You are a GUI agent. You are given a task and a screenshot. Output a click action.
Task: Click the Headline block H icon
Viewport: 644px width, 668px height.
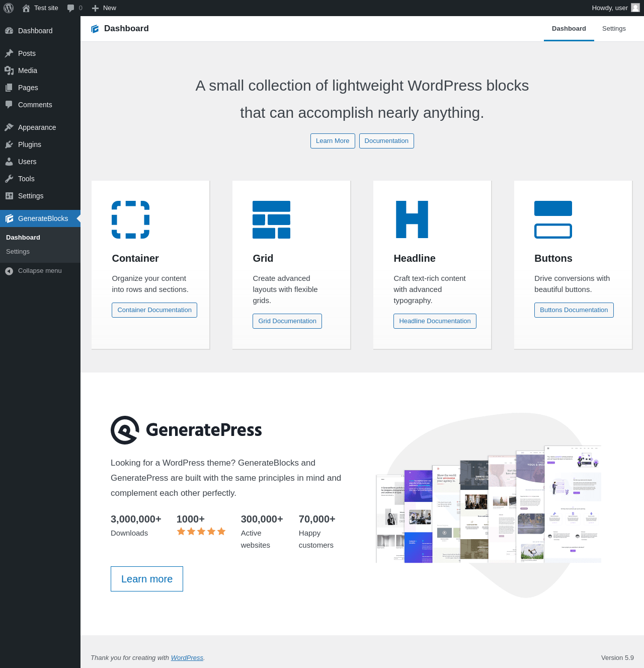click(412, 219)
